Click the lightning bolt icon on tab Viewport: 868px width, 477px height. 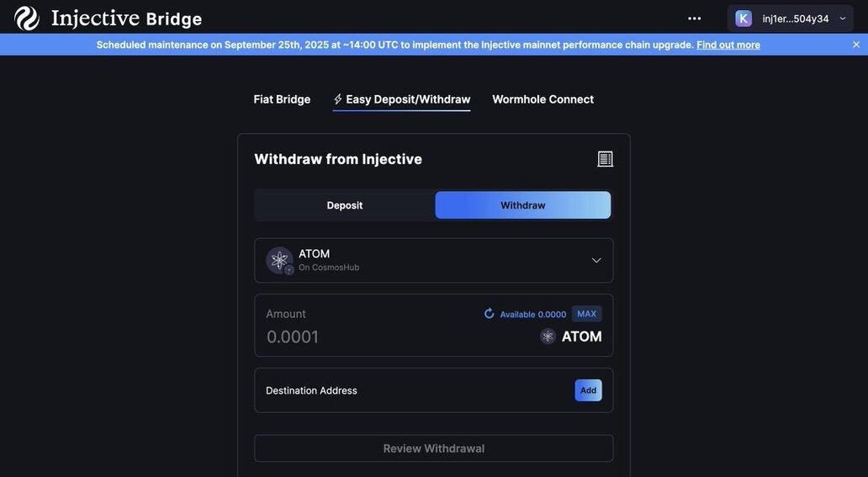click(x=337, y=99)
